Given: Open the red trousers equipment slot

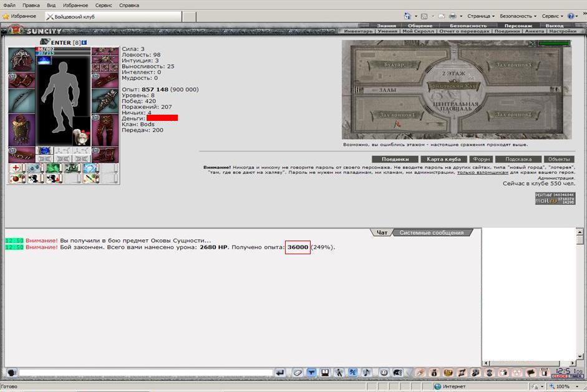Looking at the screenshot, I should click(105, 130).
